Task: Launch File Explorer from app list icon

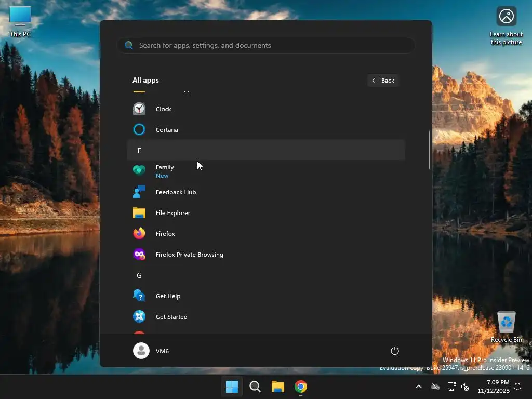Action: [x=139, y=212]
